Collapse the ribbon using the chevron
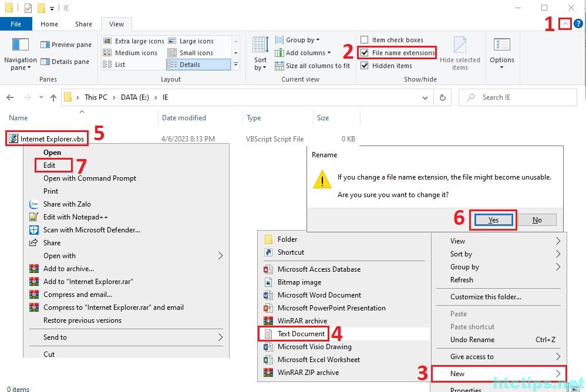Viewport: 586px width, 392px height. coord(565,24)
